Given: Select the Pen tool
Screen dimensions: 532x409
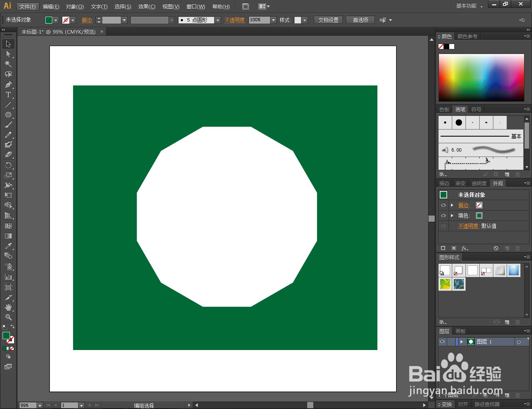Looking at the screenshot, I should click(8, 85).
